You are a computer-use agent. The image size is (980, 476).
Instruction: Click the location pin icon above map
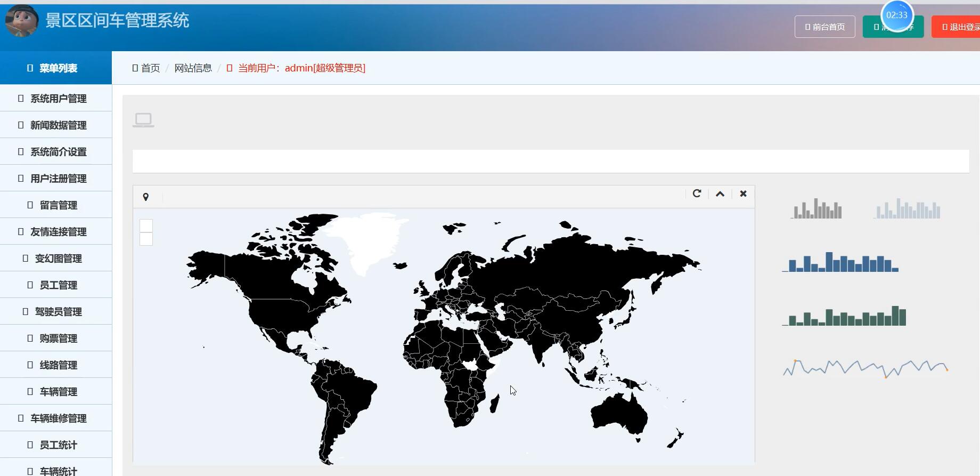click(x=146, y=197)
